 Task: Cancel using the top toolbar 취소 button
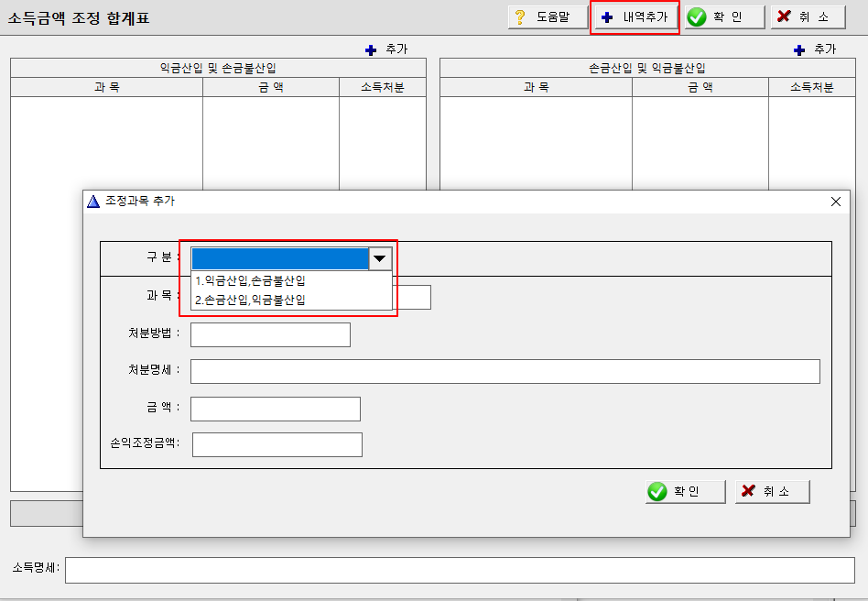pyautogui.click(x=808, y=17)
